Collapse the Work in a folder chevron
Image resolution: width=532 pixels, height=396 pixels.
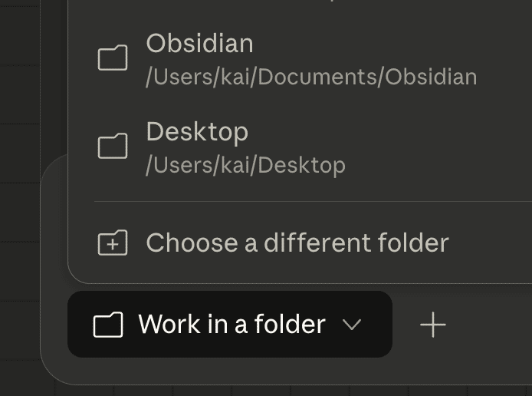coord(352,325)
